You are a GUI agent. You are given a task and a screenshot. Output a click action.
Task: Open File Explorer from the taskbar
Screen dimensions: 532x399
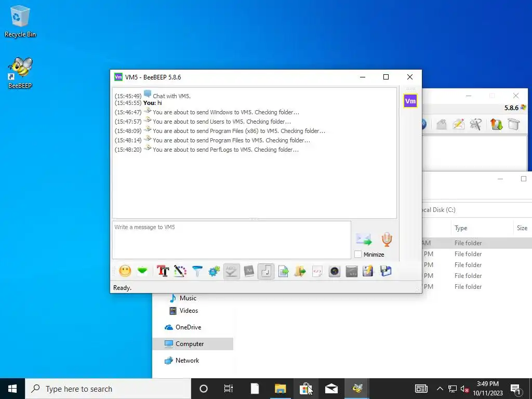[x=280, y=389]
